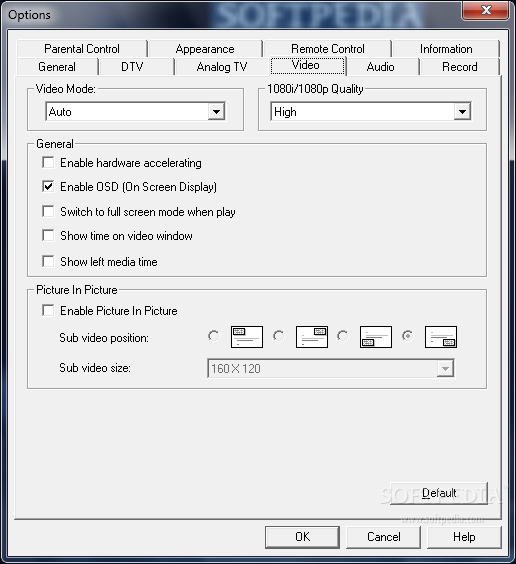The height and width of the screenshot is (564, 516).
Task: Open the Video Mode dropdown arrow
Action: point(216,112)
